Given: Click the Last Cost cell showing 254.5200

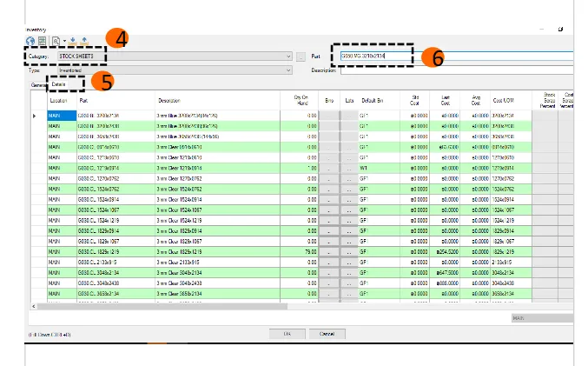Looking at the screenshot, I should pyautogui.click(x=445, y=252).
